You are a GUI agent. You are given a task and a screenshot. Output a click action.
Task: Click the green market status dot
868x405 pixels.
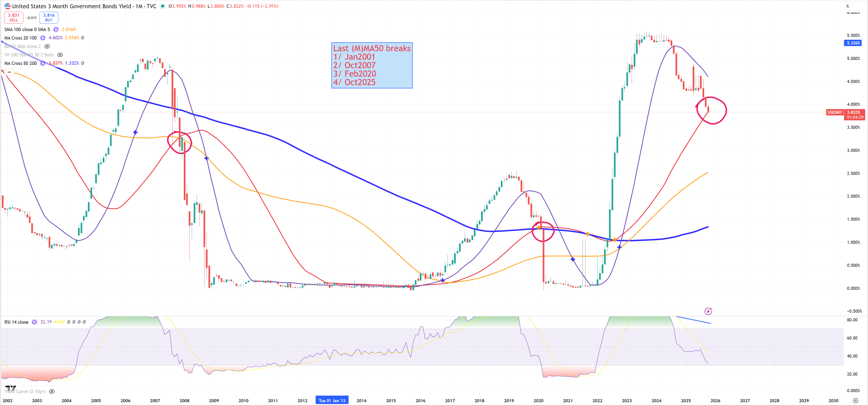pyautogui.click(x=162, y=6)
